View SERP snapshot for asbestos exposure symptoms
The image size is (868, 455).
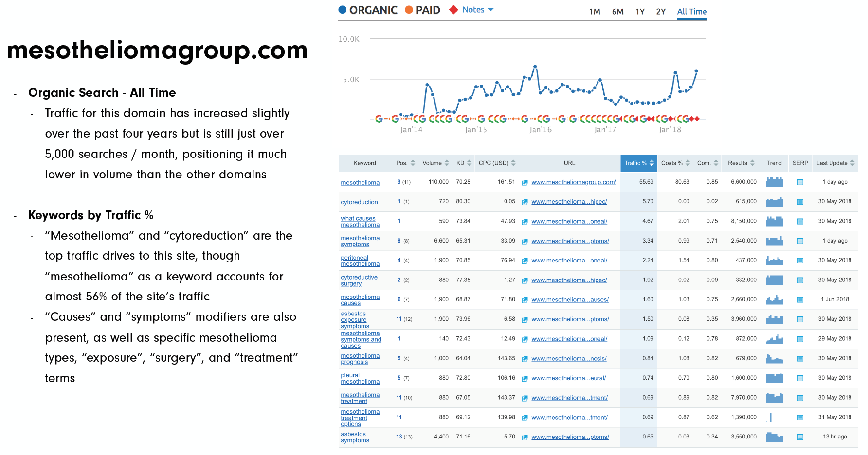(x=800, y=319)
